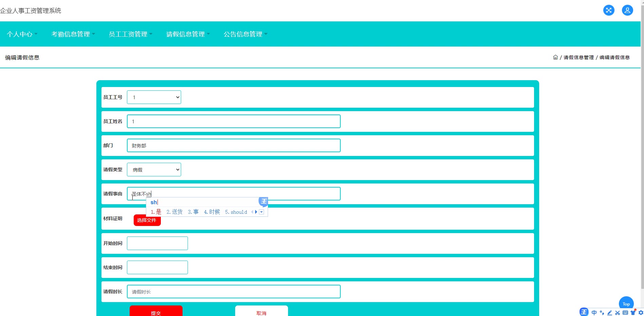Screen dimensions: 644x316
Task: Switch IME Chinese/English mode icon
Action: pos(594,313)
